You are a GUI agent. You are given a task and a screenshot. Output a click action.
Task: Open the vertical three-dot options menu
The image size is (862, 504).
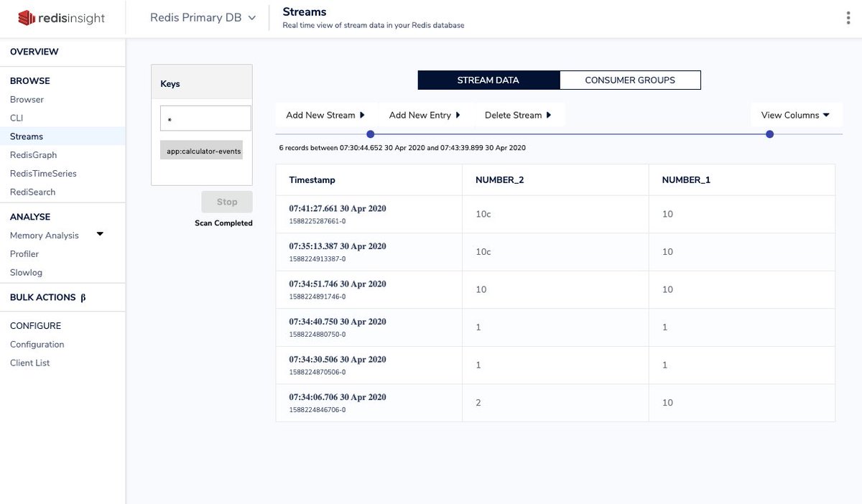pyautogui.click(x=848, y=18)
